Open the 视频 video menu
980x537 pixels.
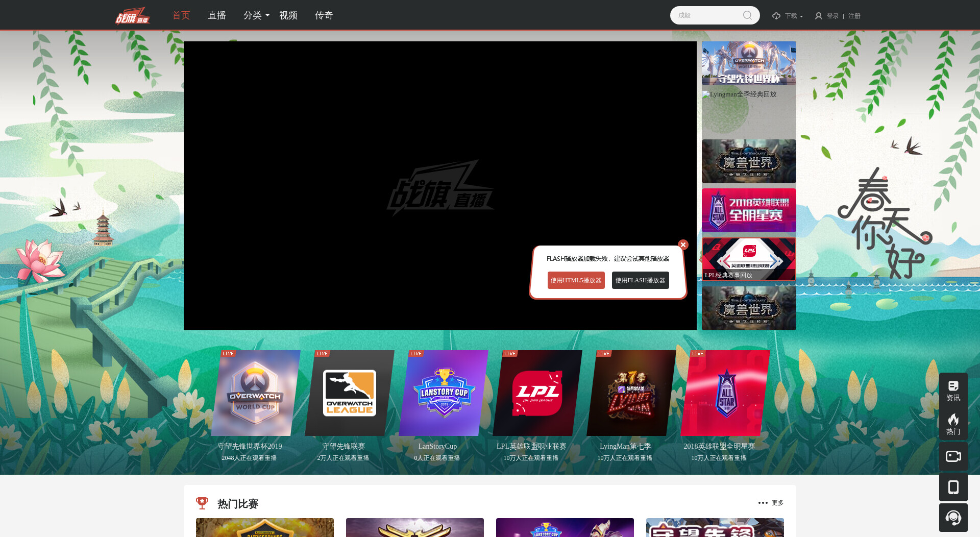(x=288, y=15)
